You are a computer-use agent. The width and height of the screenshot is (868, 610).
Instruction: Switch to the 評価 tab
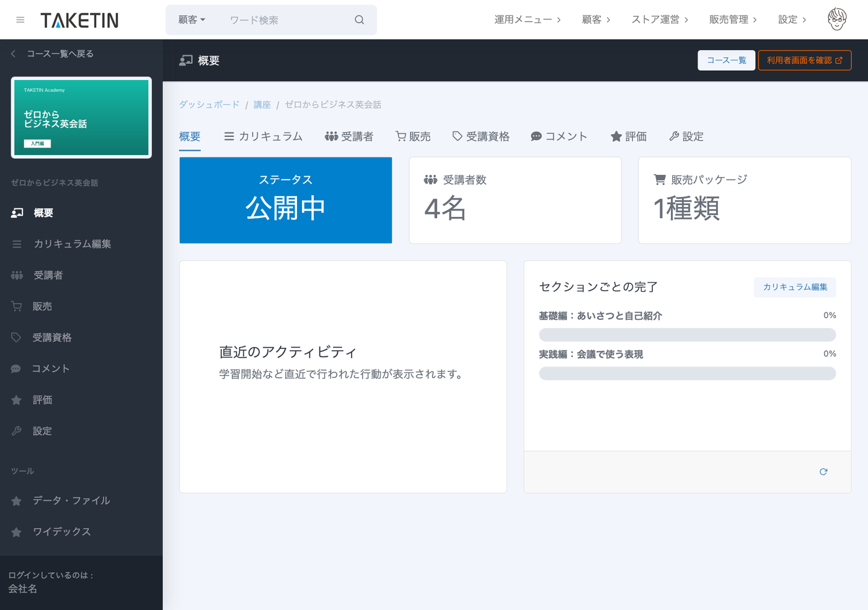(x=629, y=136)
